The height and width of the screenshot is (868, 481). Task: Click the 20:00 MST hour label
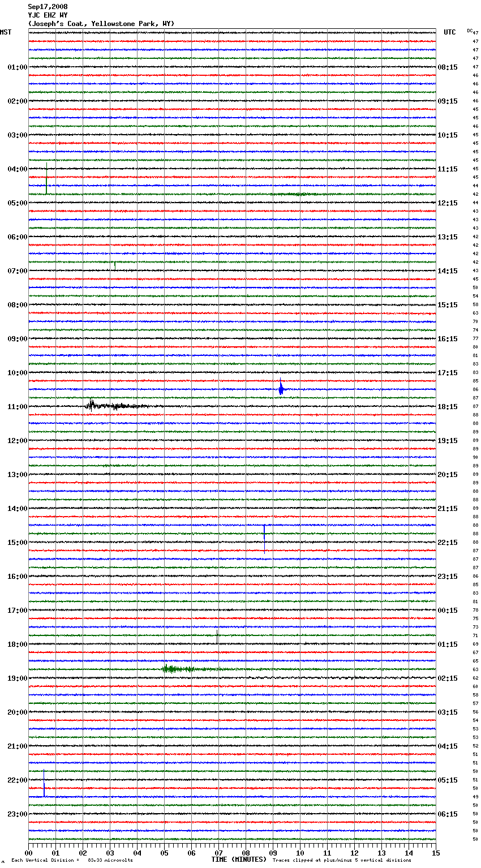pos(18,712)
